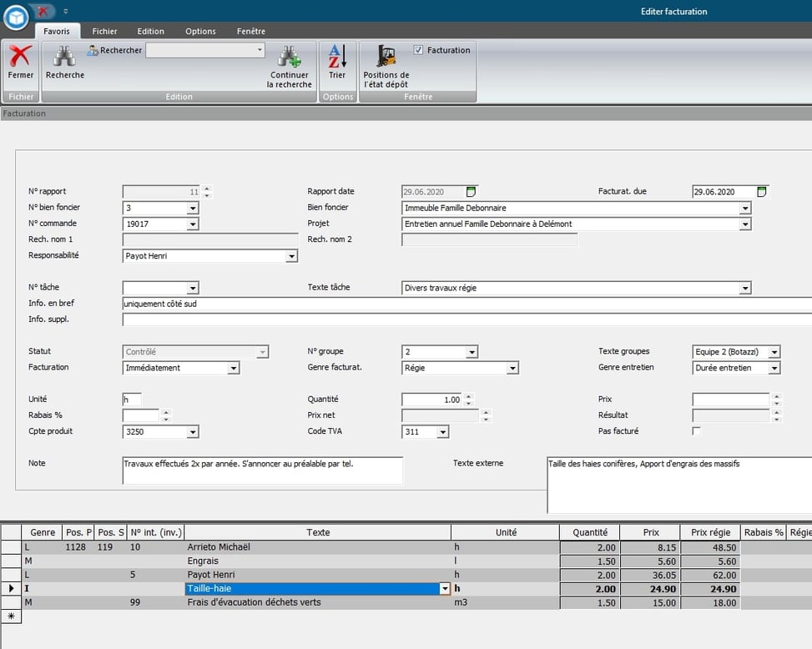Open the Fenêtre ribbon tab
The image size is (812, 649).
pos(251,31)
